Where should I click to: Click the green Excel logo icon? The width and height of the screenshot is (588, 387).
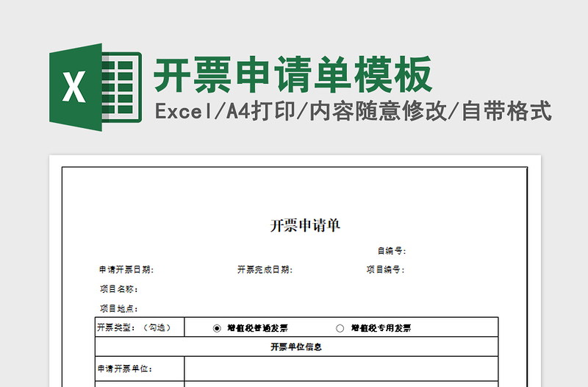pos(94,88)
